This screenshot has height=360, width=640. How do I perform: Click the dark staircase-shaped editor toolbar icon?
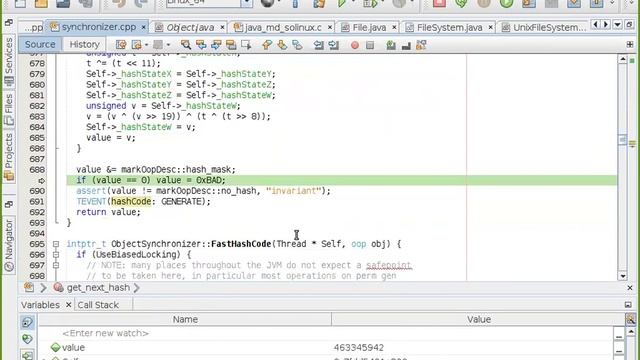(406, 45)
